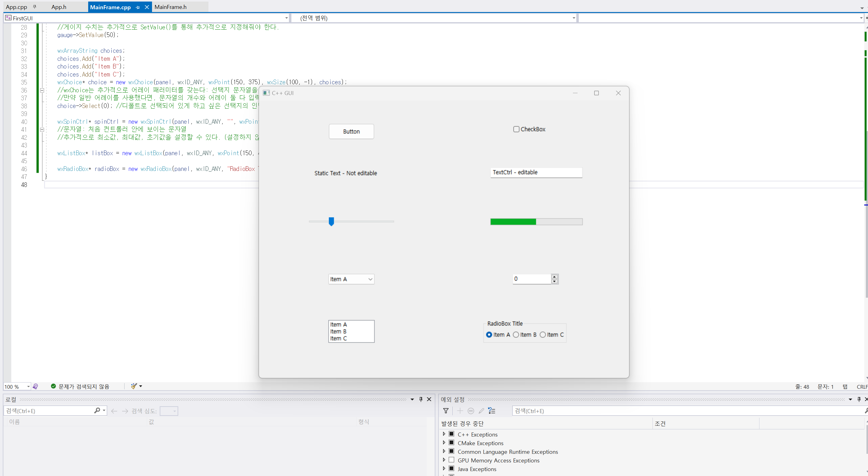Open the Item A choice dropdown
The height and width of the screenshot is (476, 868).
pyautogui.click(x=351, y=279)
